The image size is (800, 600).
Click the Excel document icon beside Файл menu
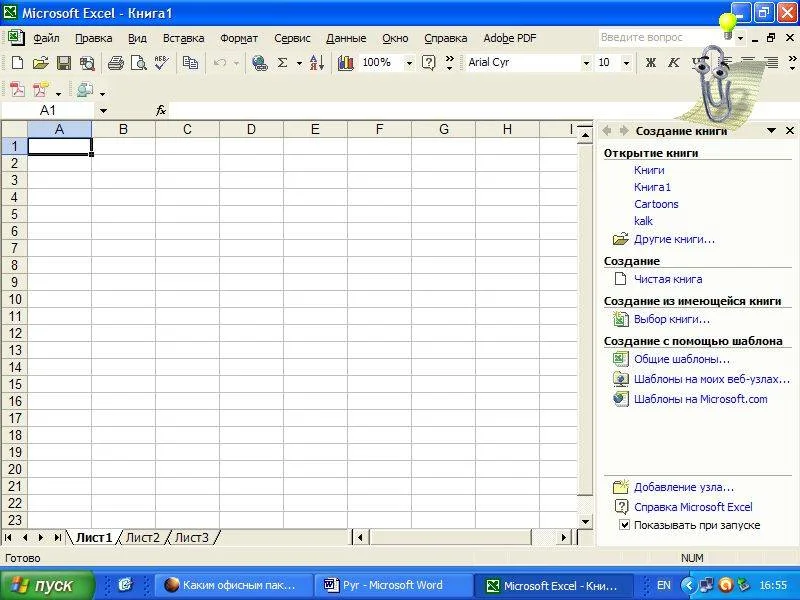[x=16, y=37]
